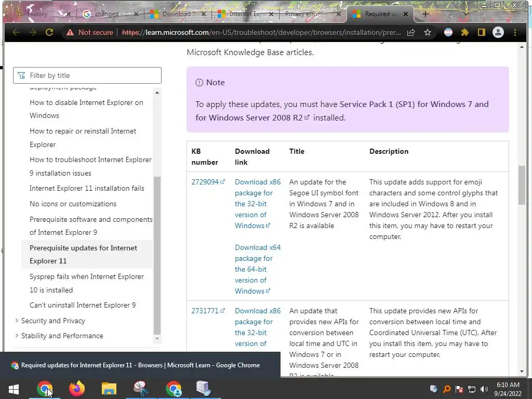Click the page scrollbar up arrow
Viewport: 532px width, 399px height.
[x=522, y=46]
